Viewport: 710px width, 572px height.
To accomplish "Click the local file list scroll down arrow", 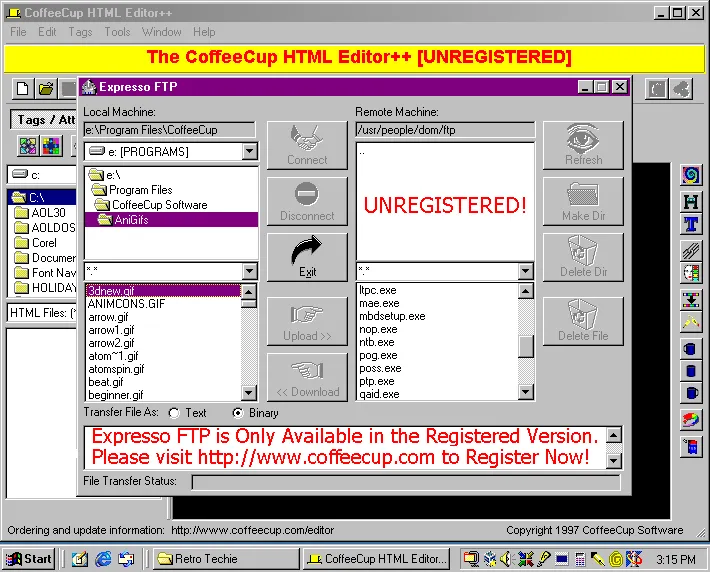I will click(x=249, y=393).
